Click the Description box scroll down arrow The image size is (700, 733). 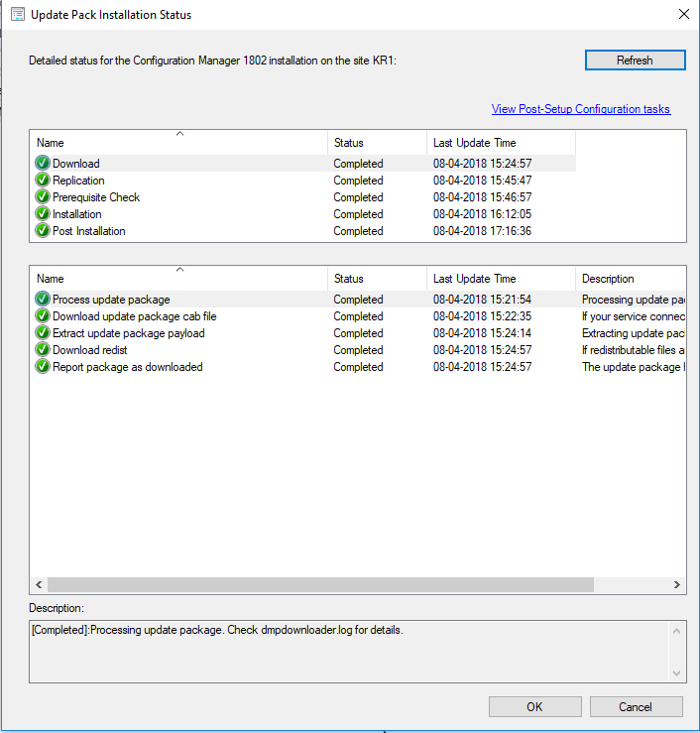pyautogui.click(x=676, y=673)
